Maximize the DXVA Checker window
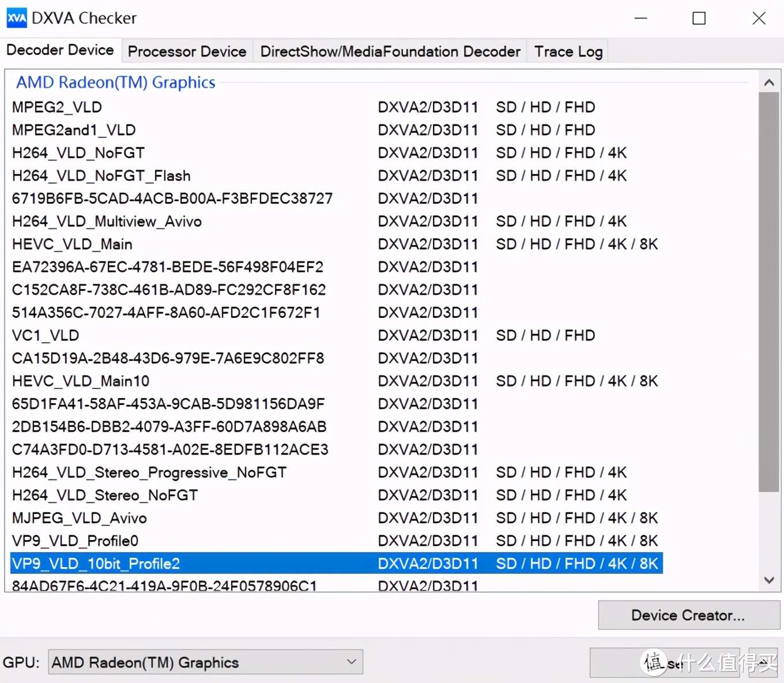784x683 pixels. tap(699, 18)
